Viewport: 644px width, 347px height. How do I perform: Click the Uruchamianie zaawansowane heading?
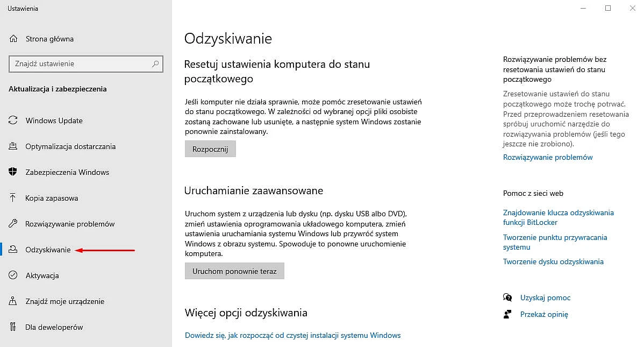click(x=254, y=191)
